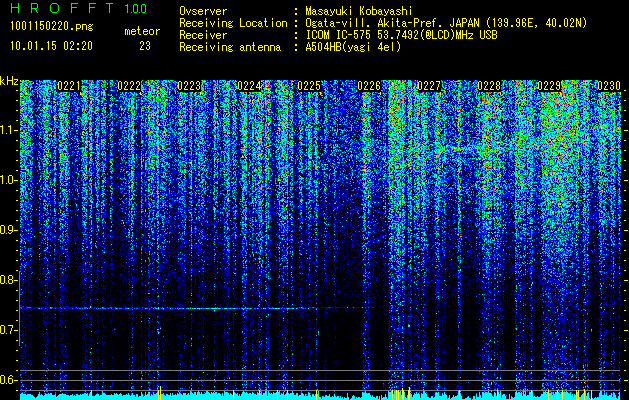This screenshot has width=629, height=400.
Task: Click the Ovserver label
Action: point(203,12)
